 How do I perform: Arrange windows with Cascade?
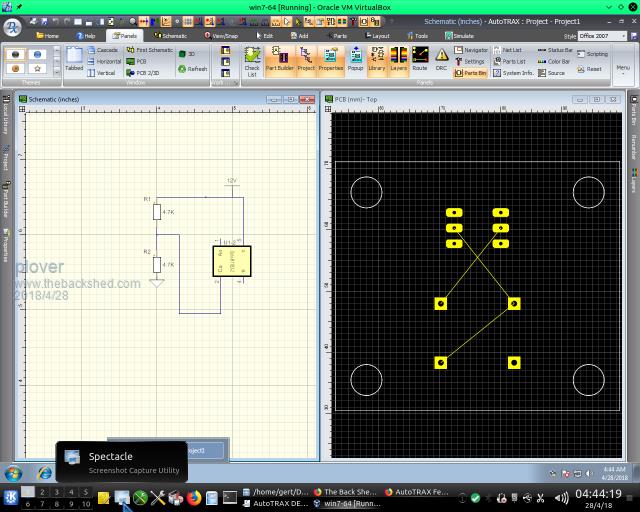coord(102,50)
